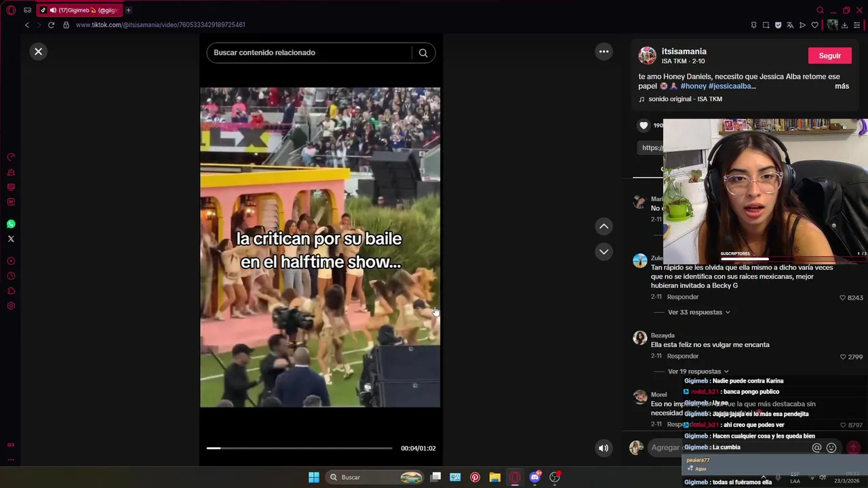Open the Opera menu logo
The image size is (868, 488).
[11, 10]
